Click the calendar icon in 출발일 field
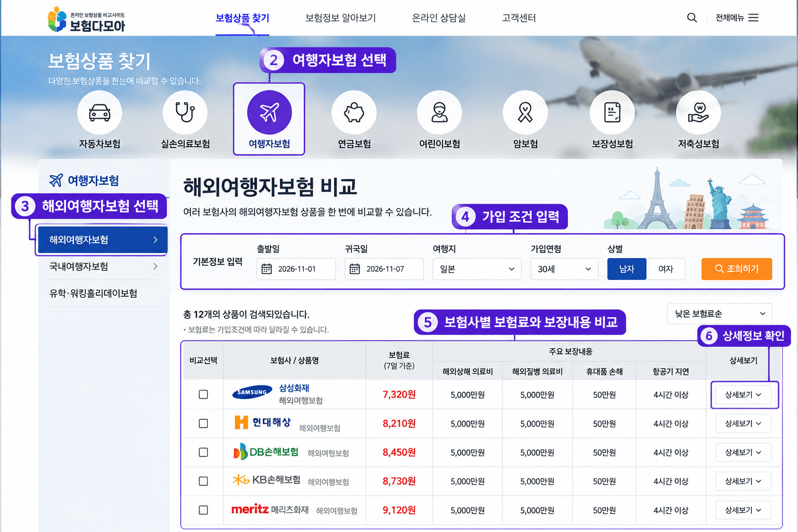The height and width of the screenshot is (532, 798). (267, 269)
